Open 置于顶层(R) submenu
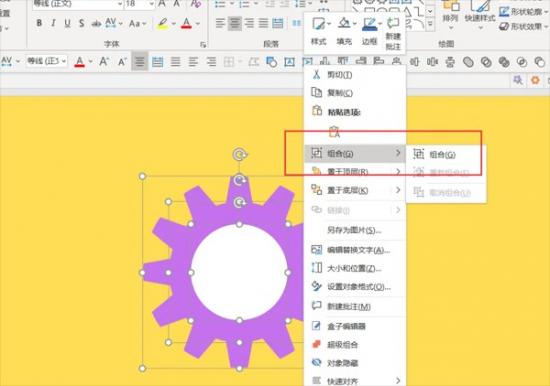The image size is (550, 386). tap(355, 172)
